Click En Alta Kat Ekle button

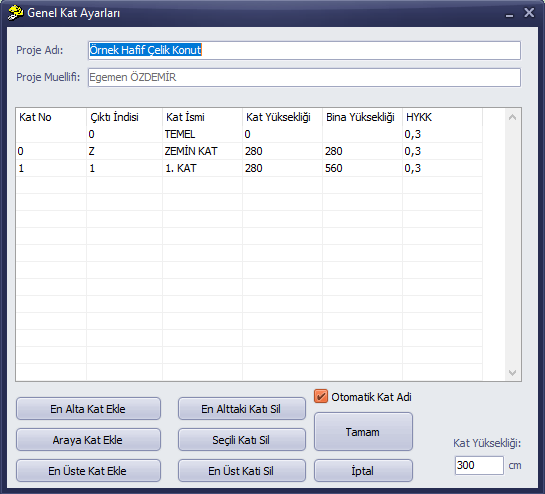[x=88, y=409]
